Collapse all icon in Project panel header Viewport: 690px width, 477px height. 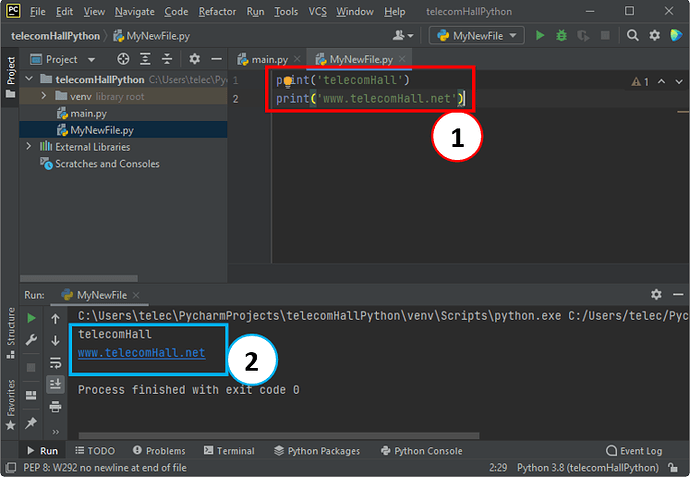point(167,59)
